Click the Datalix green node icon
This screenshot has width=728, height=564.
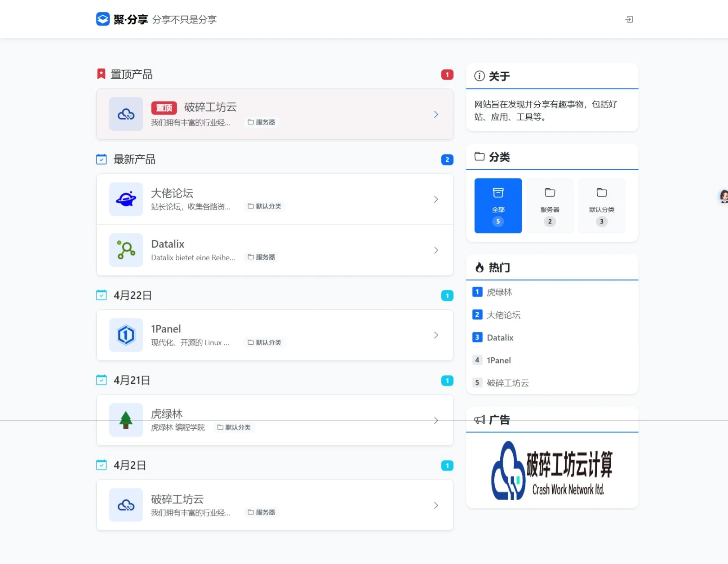tap(126, 250)
